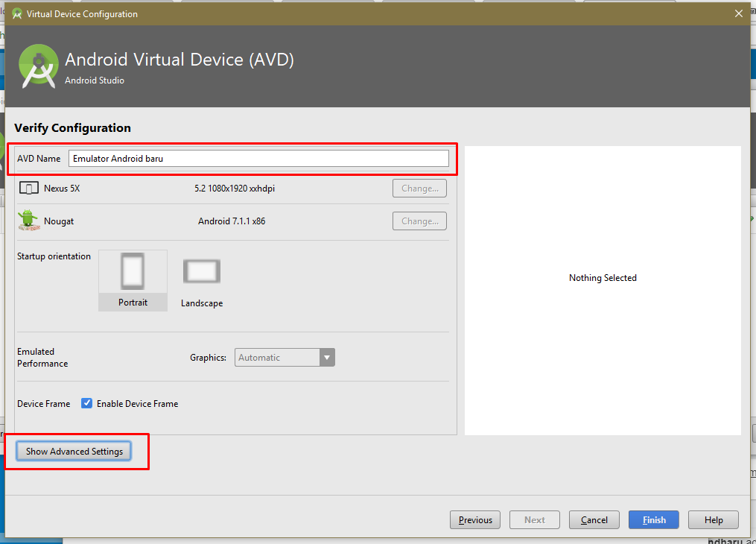Click the 'Android 7.1.1 x86' text
Viewport: 756px width, 544px height.
coord(232,221)
